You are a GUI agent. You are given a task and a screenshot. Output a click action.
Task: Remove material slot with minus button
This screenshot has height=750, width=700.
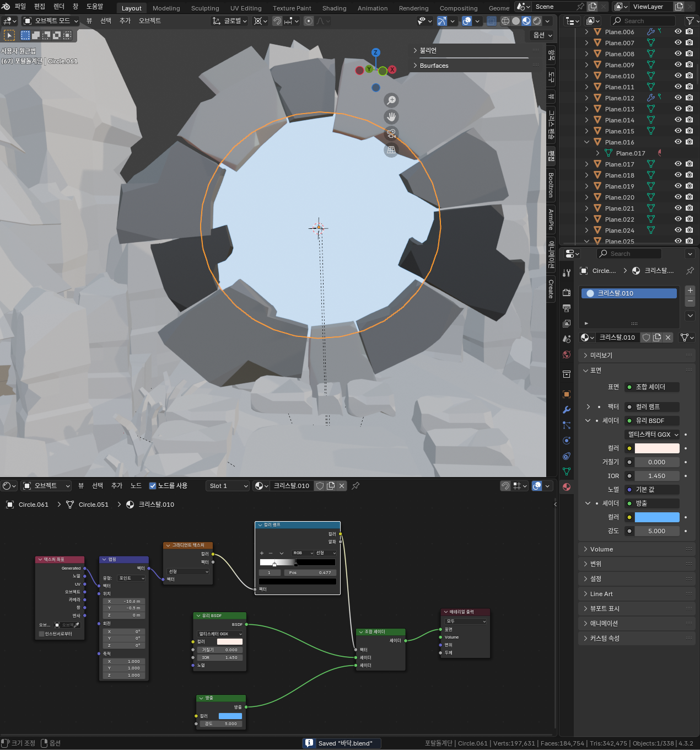690,302
